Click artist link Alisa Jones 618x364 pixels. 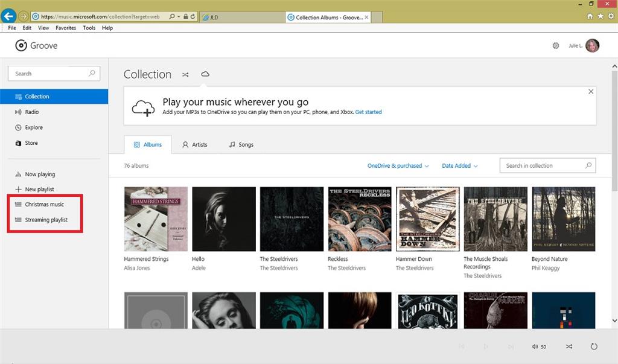[137, 268]
